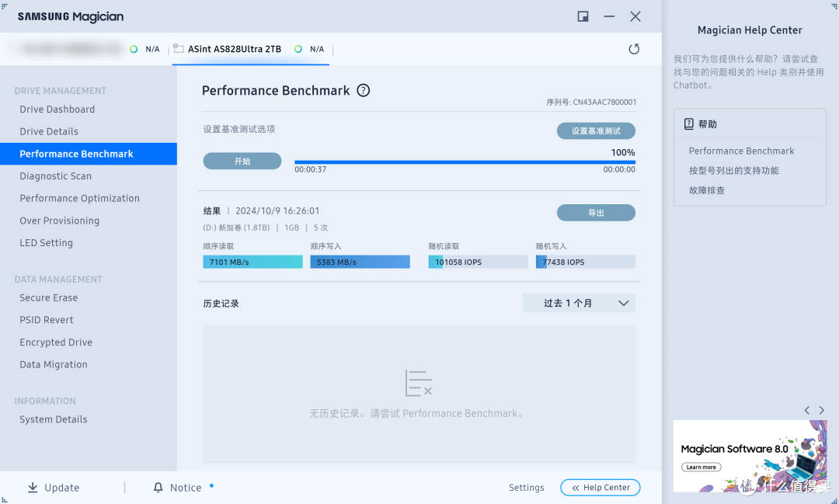Viewport: 839px width, 504px height.
Task: Expand the 过去 1 个月 history dropdown
Action: pos(579,303)
